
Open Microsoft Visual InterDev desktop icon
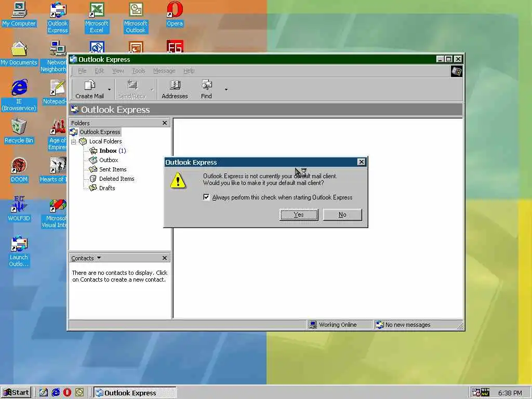tap(54, 212)
